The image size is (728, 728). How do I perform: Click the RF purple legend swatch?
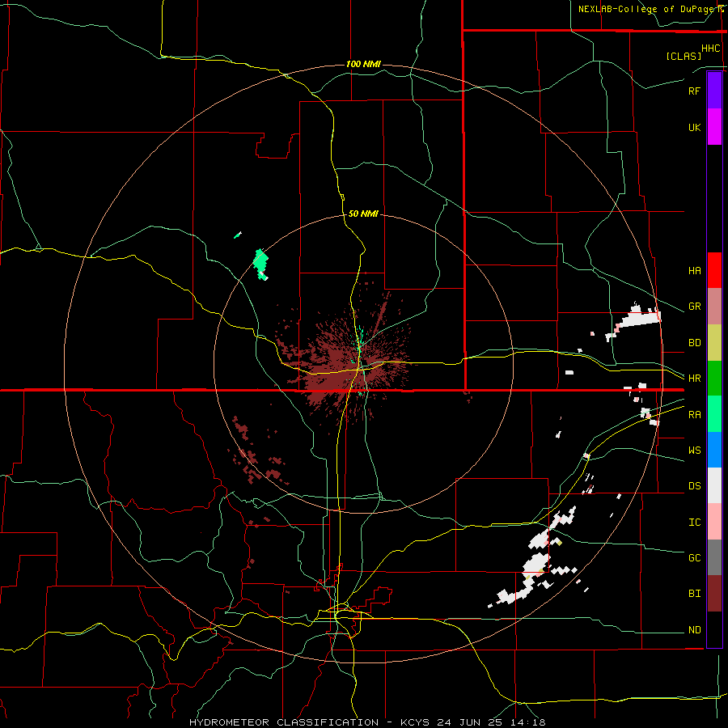tap(714, 91)
